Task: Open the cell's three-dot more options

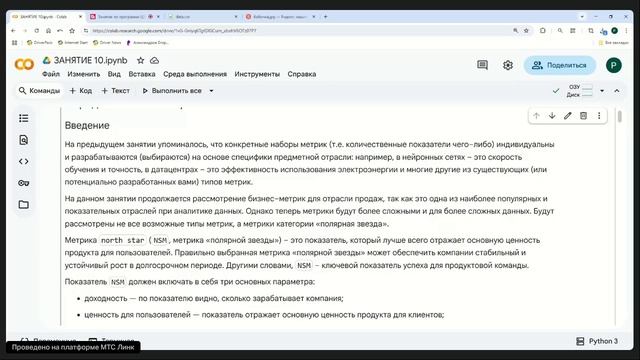Action: pos(599,116)
